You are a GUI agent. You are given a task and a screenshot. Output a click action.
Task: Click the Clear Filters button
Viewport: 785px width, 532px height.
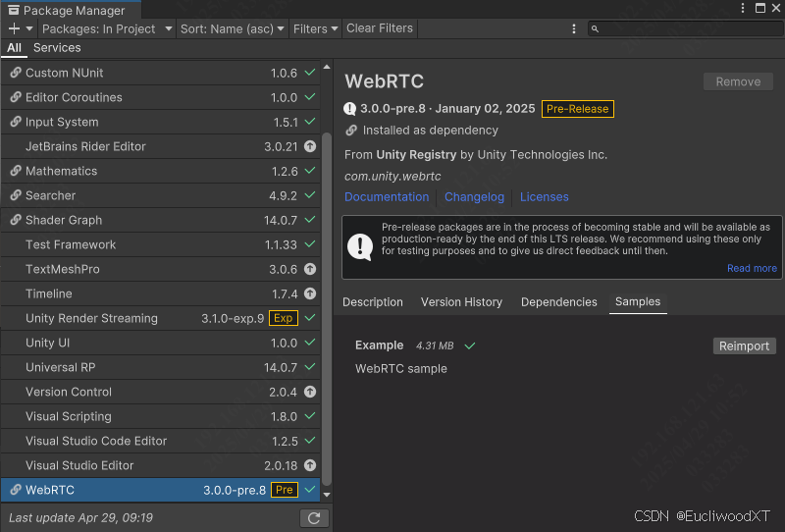click(380, 28)
